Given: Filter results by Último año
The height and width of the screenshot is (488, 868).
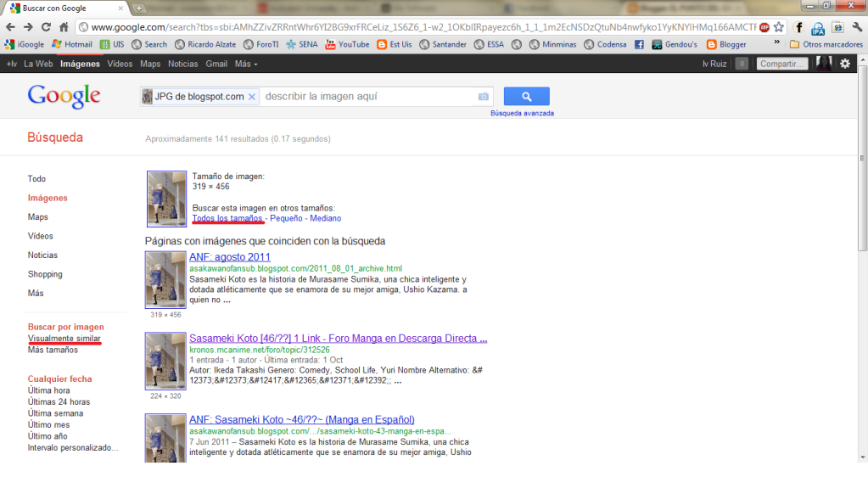Looking at the screenshot, I should (x=48, y=436).
